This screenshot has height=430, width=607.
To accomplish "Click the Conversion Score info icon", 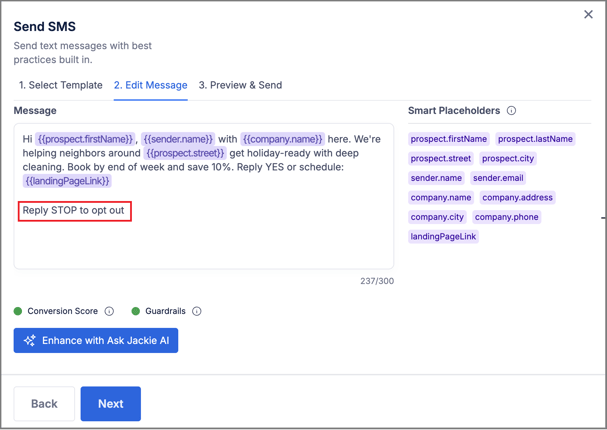I will tap(109, 311).
